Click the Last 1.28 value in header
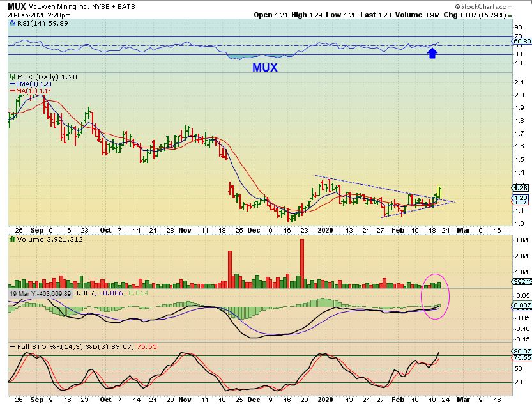532x404 pixels. point(376,15)
